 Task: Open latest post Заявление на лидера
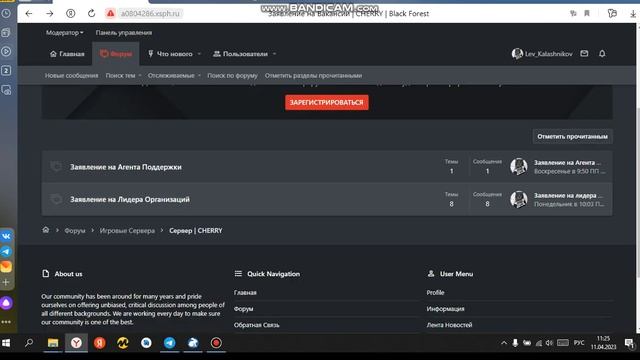tap(568, 196)
